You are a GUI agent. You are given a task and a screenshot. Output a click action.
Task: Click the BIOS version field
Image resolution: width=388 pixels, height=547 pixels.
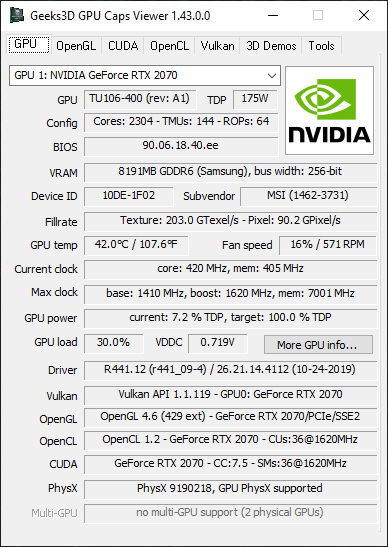[181, 147]
